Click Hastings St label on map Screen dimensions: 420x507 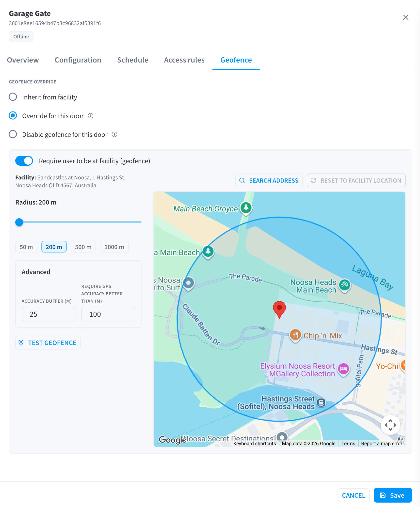(x=379, y=349)
